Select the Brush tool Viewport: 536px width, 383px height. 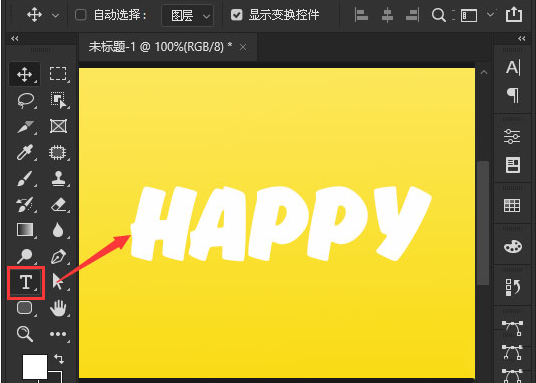point(25,179)
